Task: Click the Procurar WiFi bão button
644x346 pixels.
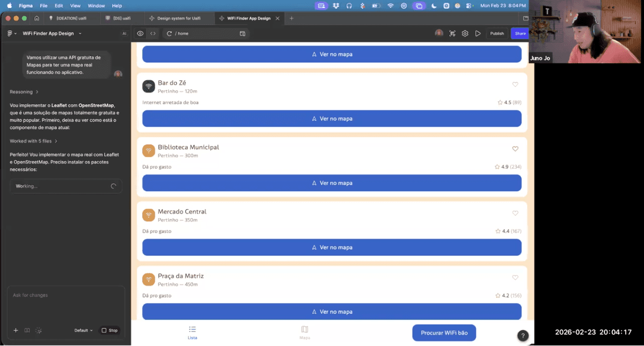Action: 444,333
